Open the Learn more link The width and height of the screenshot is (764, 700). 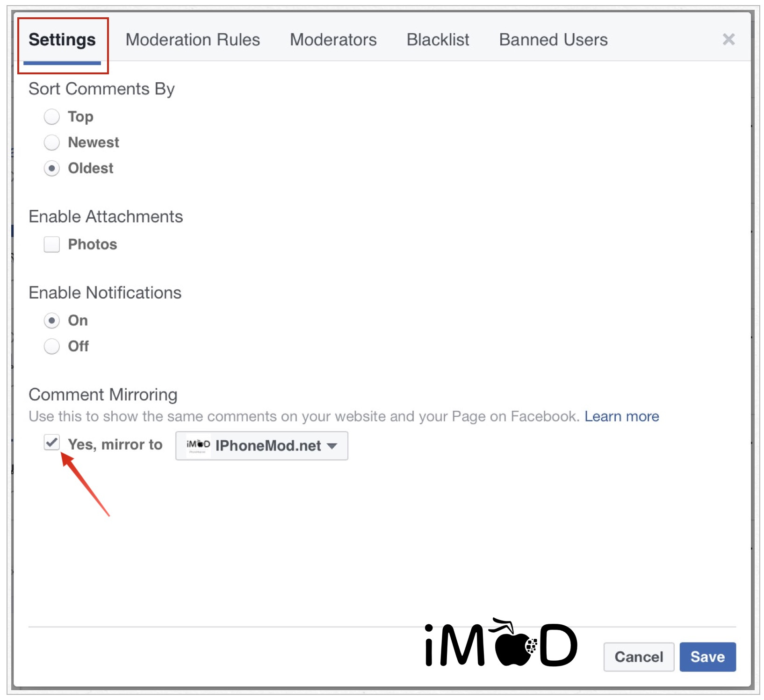621,416
